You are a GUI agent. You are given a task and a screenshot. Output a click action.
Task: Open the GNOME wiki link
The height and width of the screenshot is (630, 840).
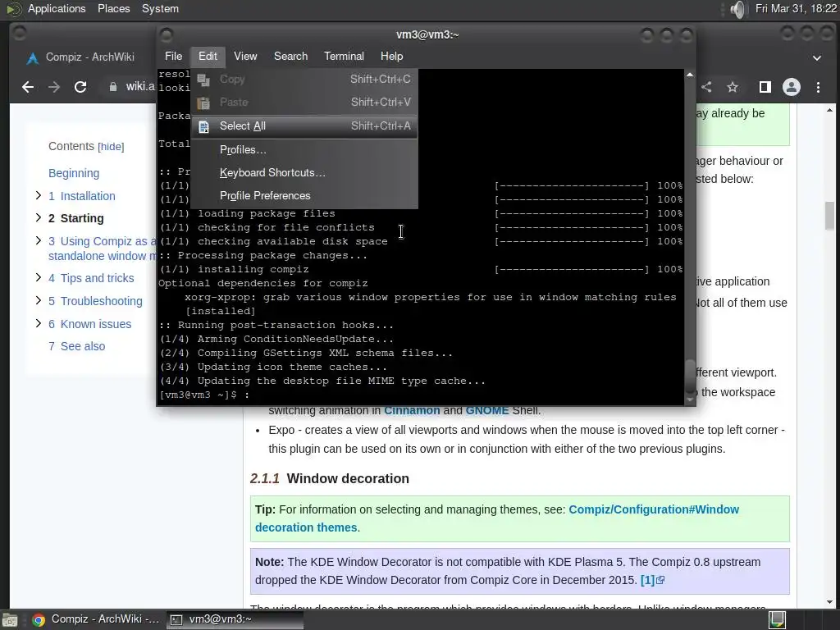point(487,410)
